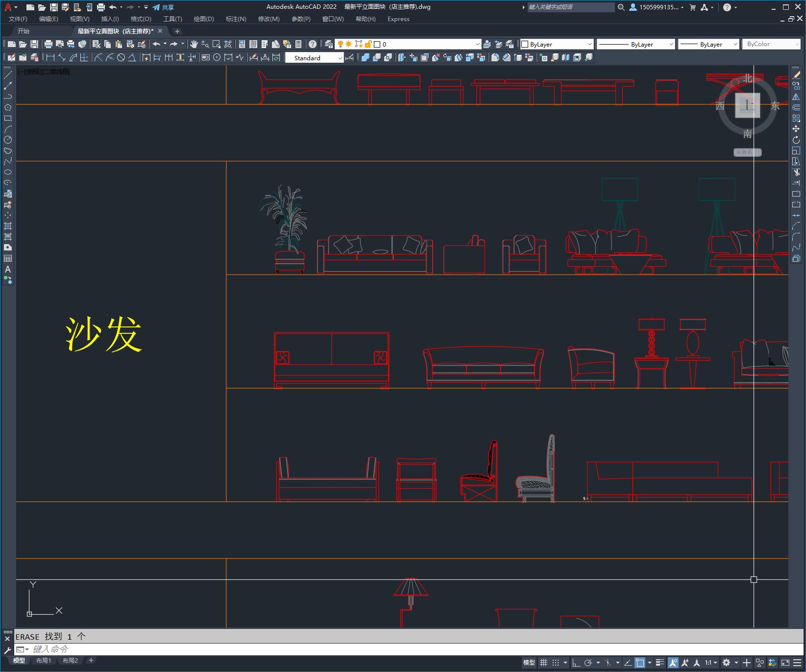This screenshot has height=672, width=806.
Task: Click the layer 0 color square swatch
Action: [377, 44]
